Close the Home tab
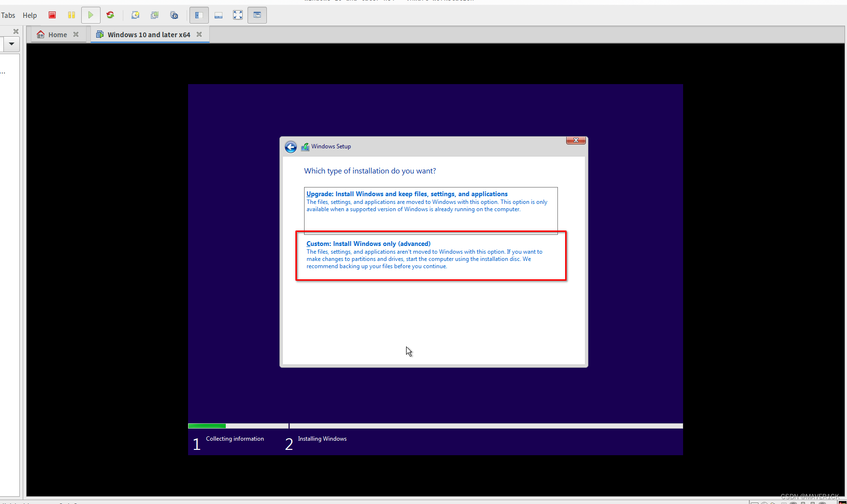 coord(76,34)
